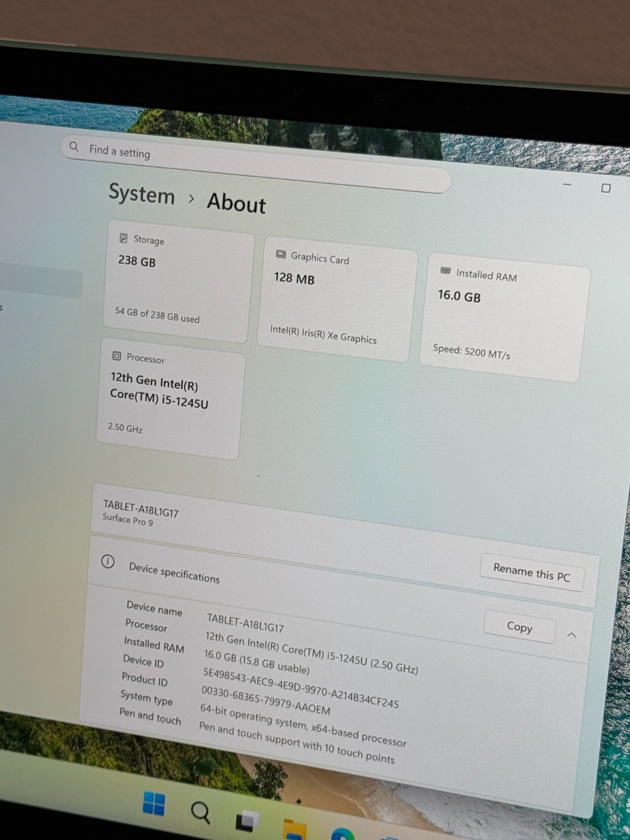This screenshot has height=840, width=630.
Task: Click the 'Pen and touch support with 10 touch points' value
Action: point(297,743)
